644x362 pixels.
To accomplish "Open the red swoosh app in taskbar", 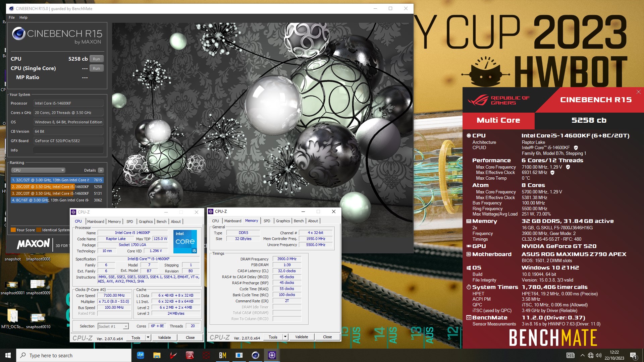I will coord(173,355).
